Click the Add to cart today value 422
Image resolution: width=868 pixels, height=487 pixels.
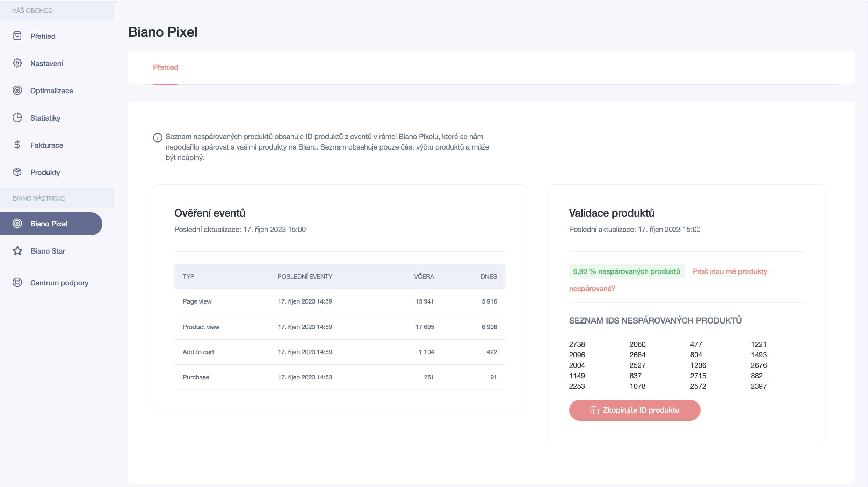[492, 352]
